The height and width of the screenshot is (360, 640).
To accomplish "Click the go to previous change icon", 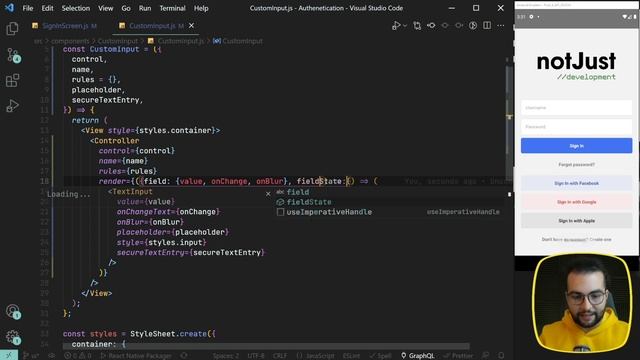I will click(x=431, y=26).
